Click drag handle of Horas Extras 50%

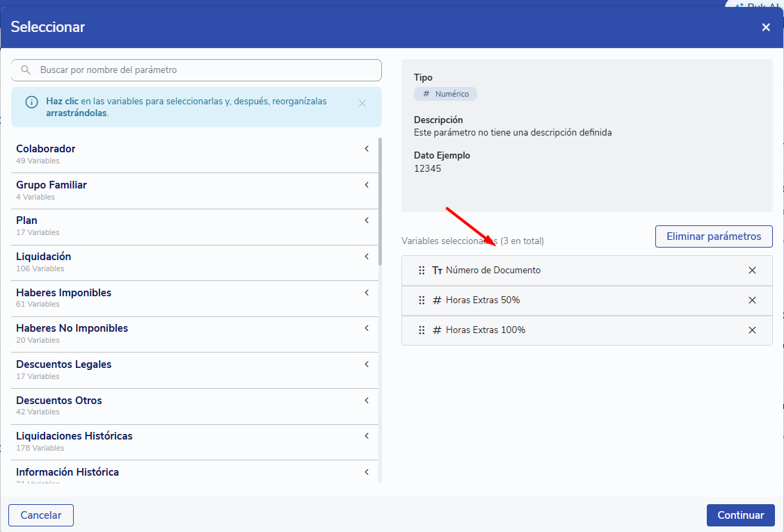coord(422,300)
